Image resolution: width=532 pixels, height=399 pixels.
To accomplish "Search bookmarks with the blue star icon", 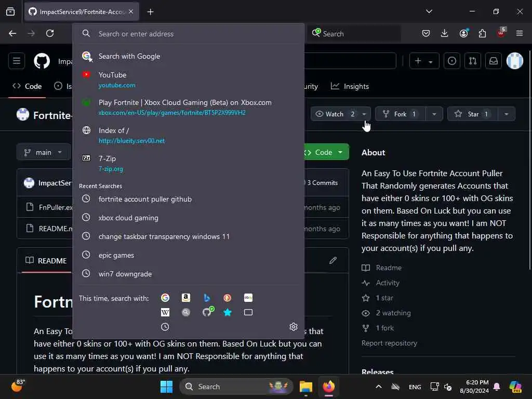I will (228, 312).
